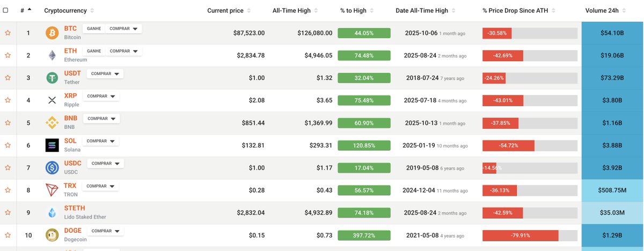Click the GANHE button for ETH
Image resolution: width=644 pixels, height=251 pixels.
[94, 51]
